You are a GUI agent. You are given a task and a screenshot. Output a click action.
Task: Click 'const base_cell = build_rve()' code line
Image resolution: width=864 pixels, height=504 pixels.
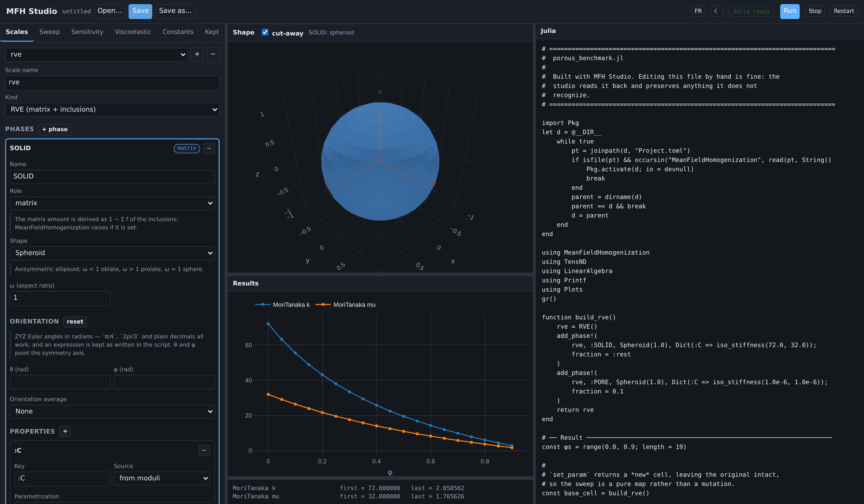click(595, 493)
